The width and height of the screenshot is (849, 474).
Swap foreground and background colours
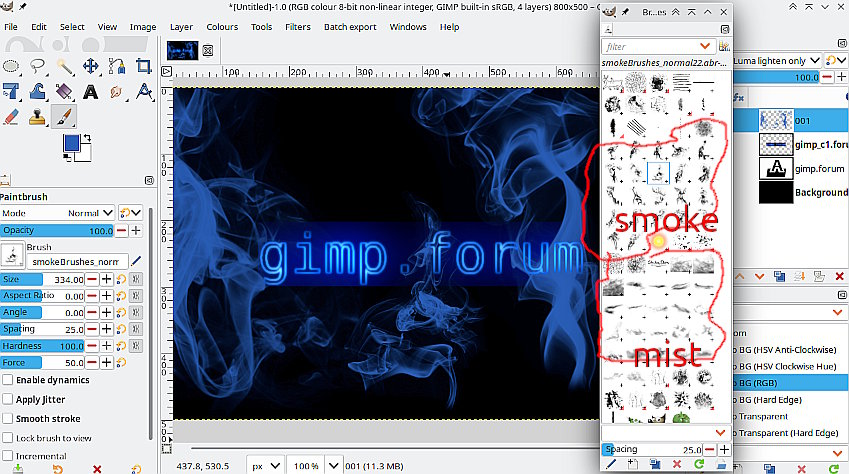tap(87, 139)
